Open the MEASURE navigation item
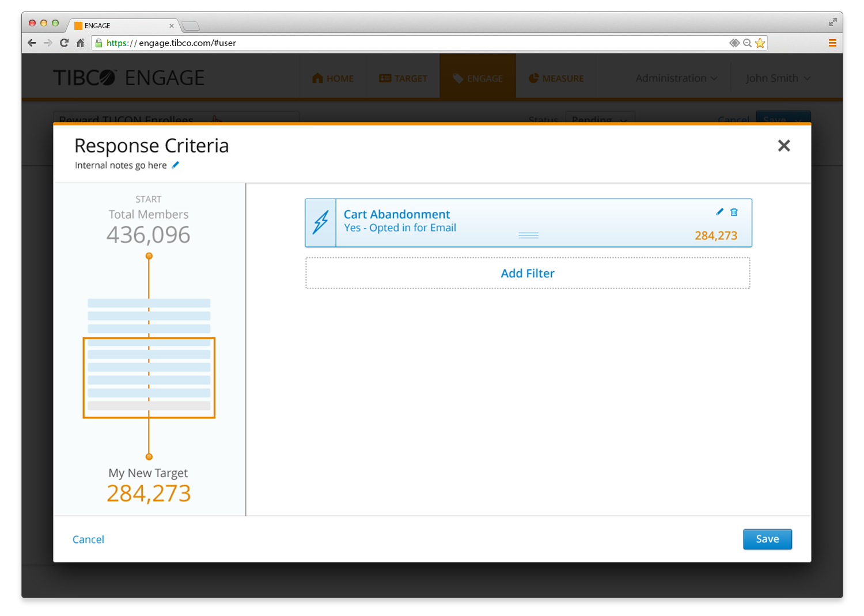864x616 pixels. coord(556,78)
